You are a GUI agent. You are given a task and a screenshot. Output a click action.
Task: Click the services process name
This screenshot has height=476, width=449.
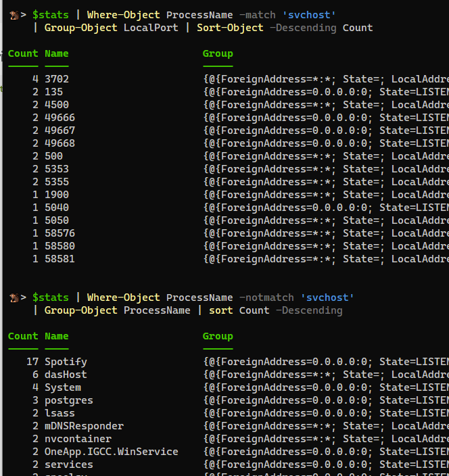tap(69, 465)
